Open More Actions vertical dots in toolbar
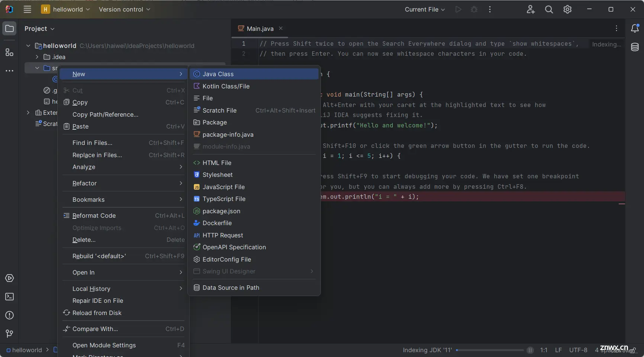 [x=490, y=9]
